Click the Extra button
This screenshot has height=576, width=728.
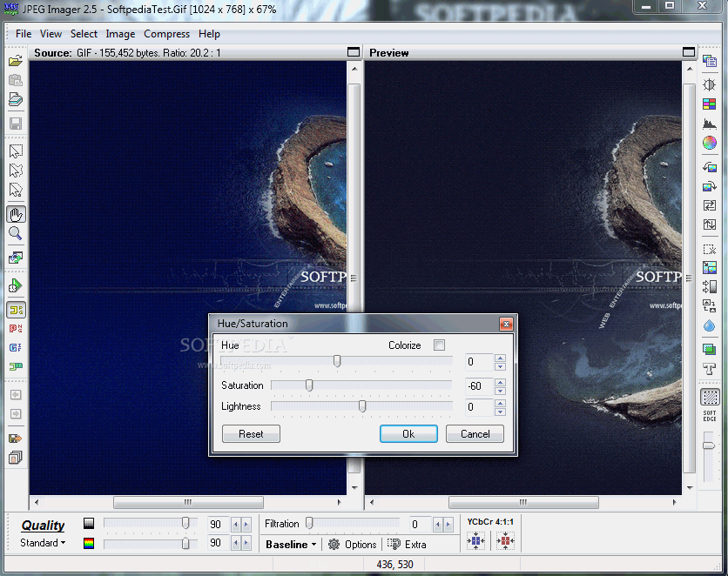tap(407, 545)
